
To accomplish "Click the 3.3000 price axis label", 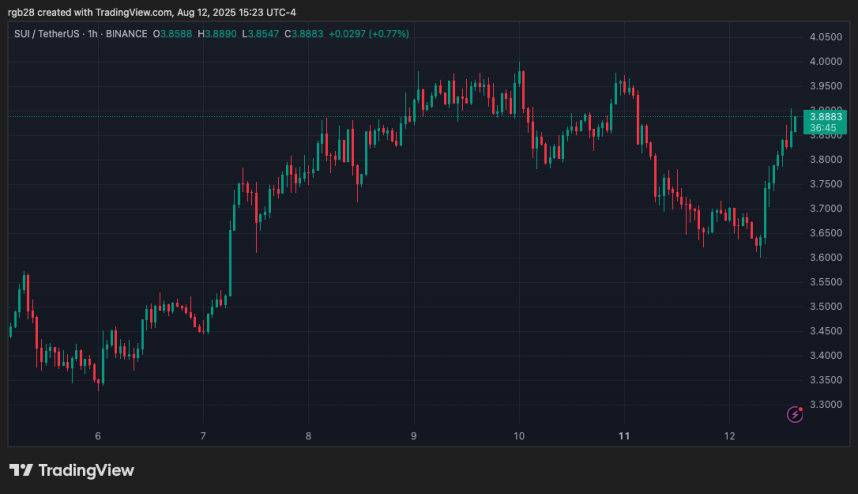I will (825, 405).
